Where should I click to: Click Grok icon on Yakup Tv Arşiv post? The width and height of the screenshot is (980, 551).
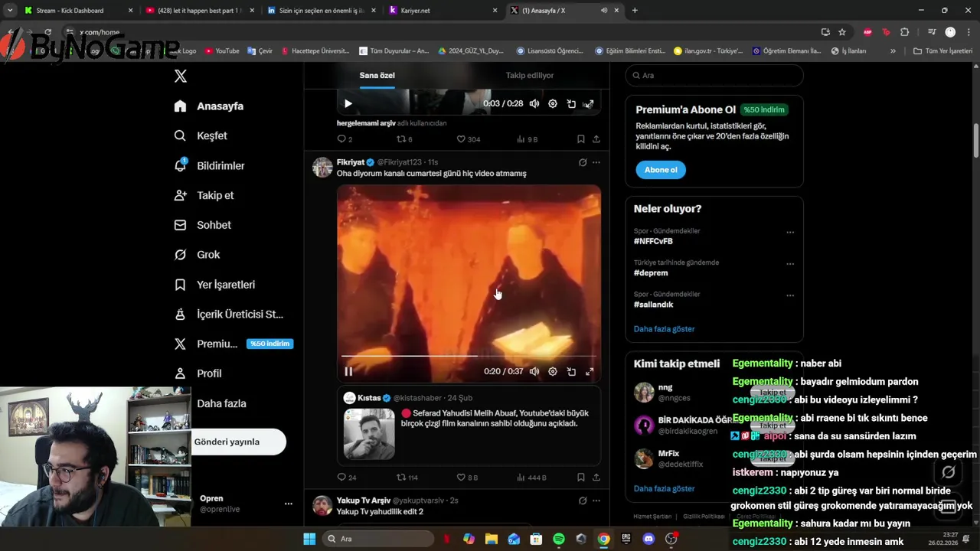pos(583,500)
